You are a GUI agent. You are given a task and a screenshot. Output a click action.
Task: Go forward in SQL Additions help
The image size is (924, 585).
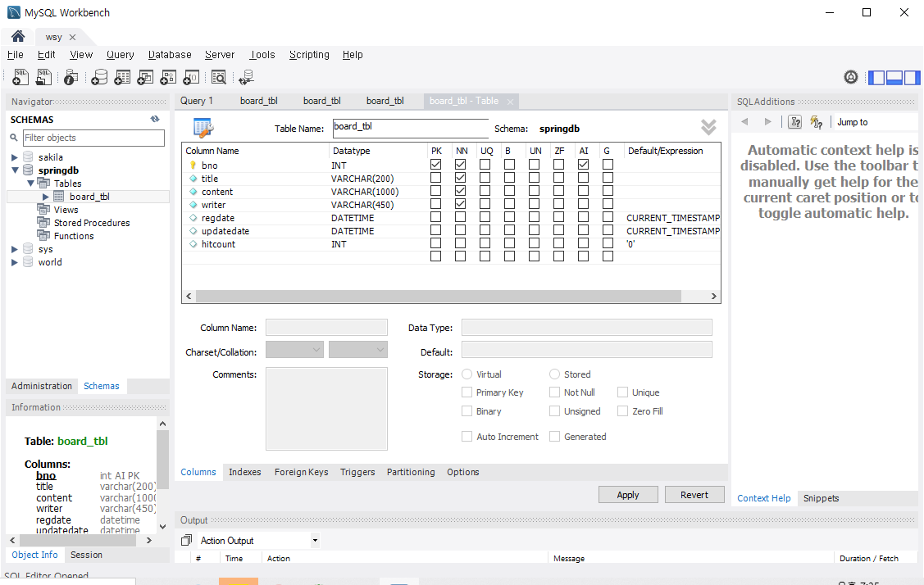tap(767, 122)
